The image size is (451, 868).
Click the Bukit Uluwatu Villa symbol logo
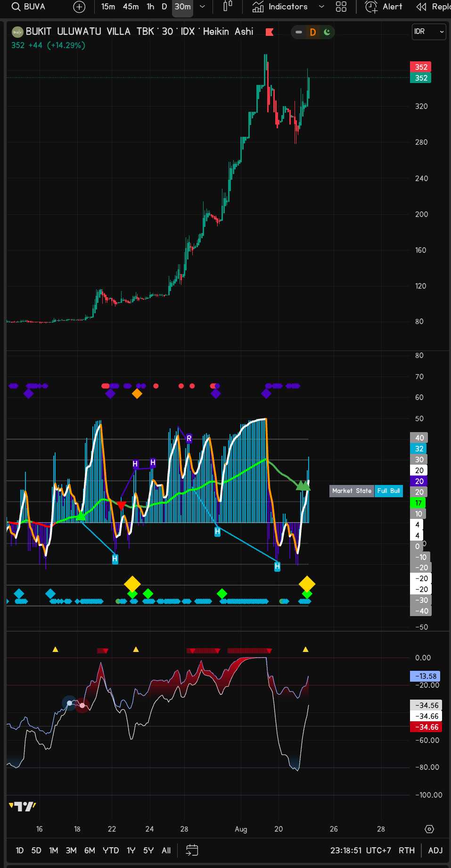point(17,32)
